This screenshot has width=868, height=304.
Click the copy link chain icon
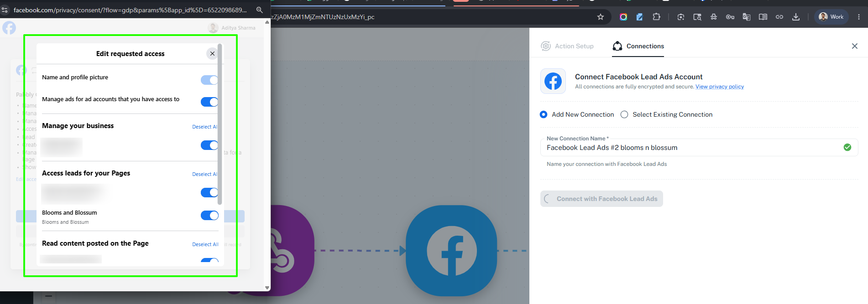(779, 17)
